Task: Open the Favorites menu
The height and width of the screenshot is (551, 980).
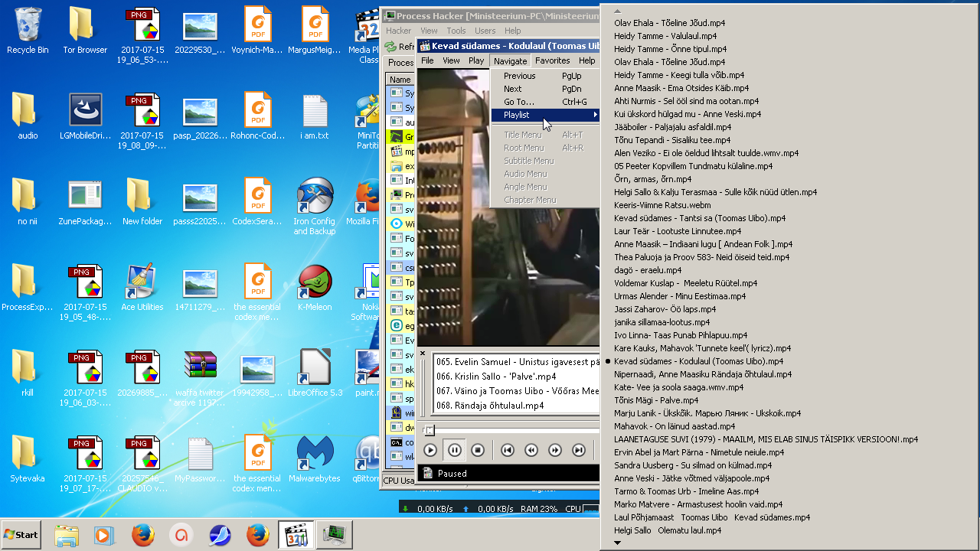Action: tap(552, 60)
